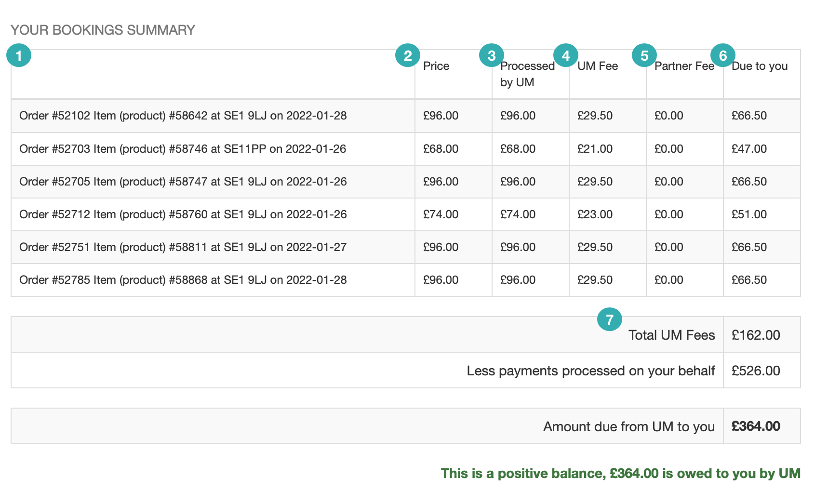Click the Total UM Fees £162.00 value
815x504 pixels.
755,335
